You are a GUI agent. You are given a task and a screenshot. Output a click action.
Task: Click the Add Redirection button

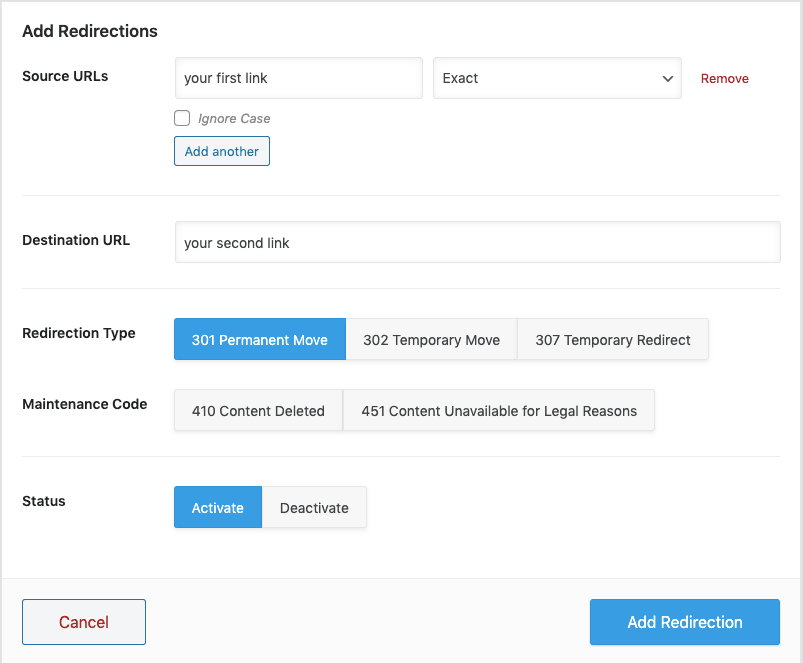click(x=685, y=622)
